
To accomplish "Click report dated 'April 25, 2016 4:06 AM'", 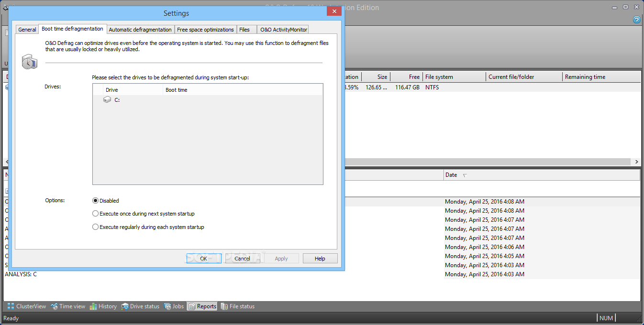I will point(485,247).
